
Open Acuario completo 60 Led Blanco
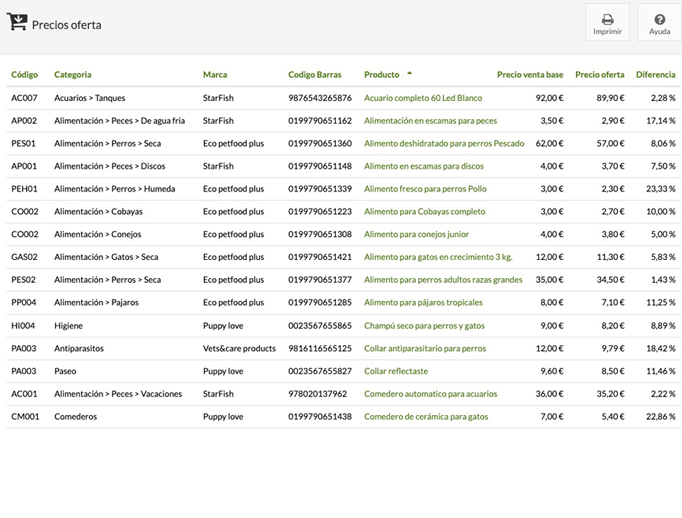(x=423, y=98)
